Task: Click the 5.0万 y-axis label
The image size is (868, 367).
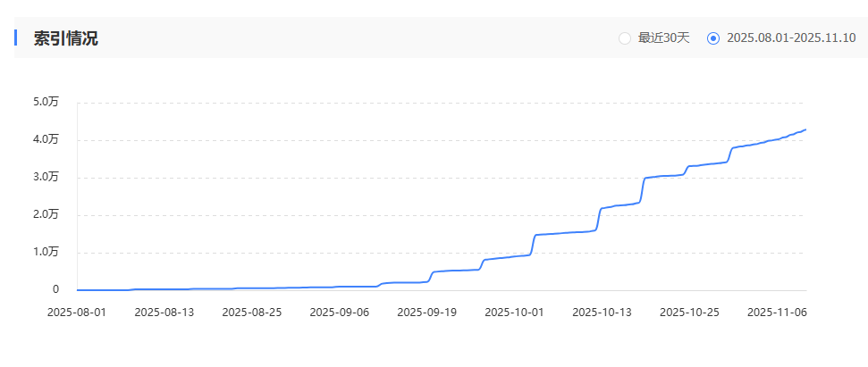Action: (46, 102)
